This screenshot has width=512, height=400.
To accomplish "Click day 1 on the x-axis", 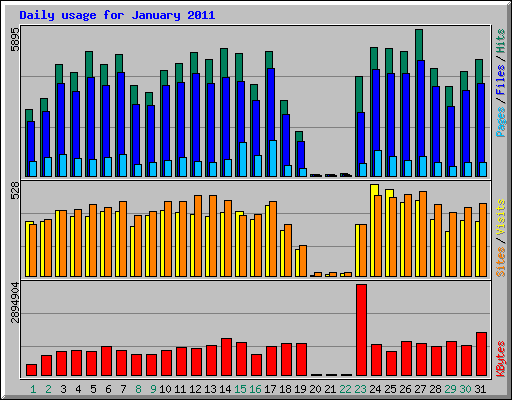I will [33, 389].
